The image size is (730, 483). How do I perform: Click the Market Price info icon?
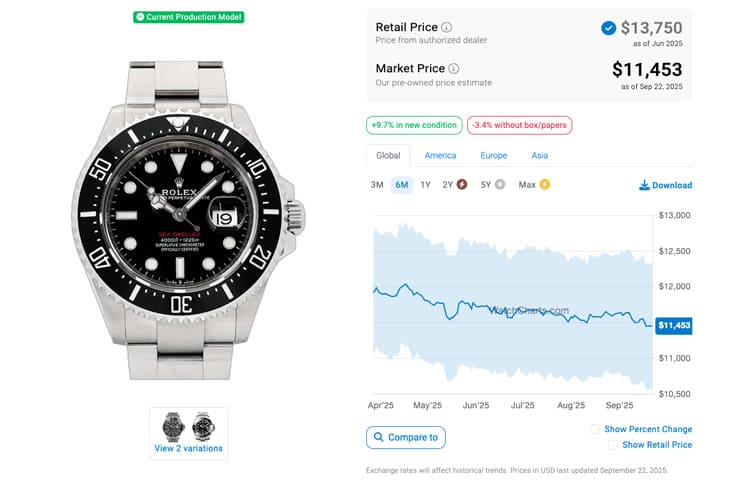coord(454,68)
